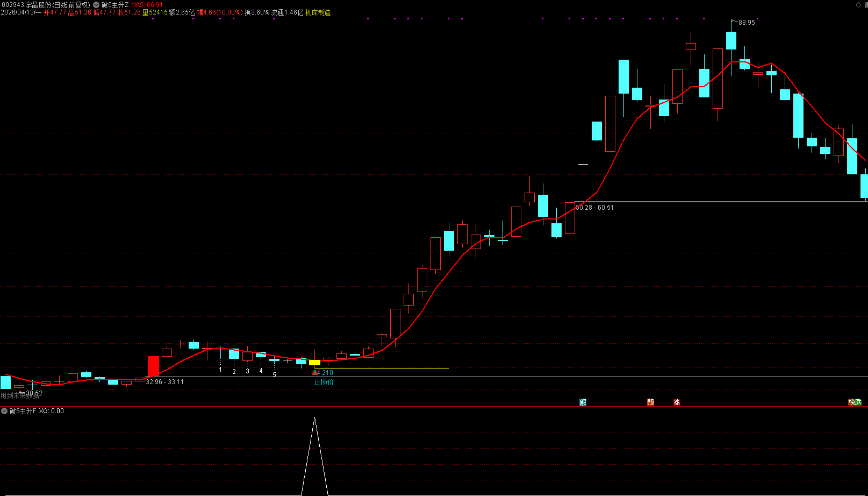868x496 pixels.
Task: Click the date 2026/04/13 in header
Action: coord(18,12)
